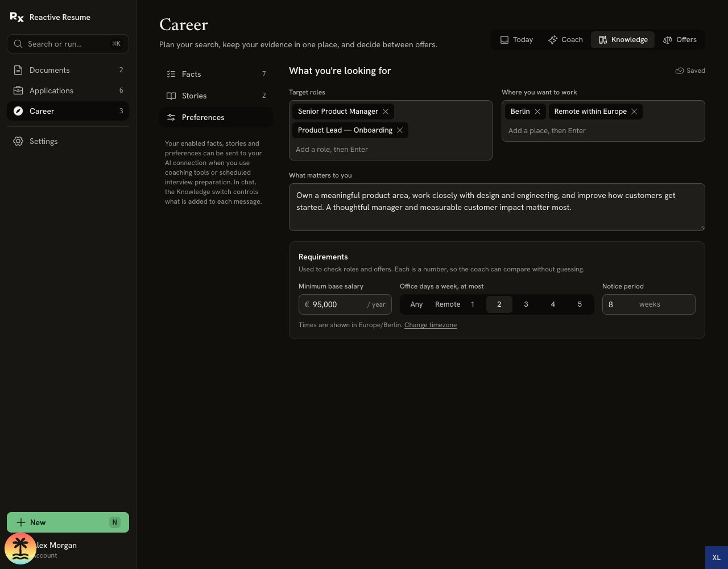The width and height of the screenshot is (728, 569).
Task: Select Any for office days
Action: click(x=416, y=304)
